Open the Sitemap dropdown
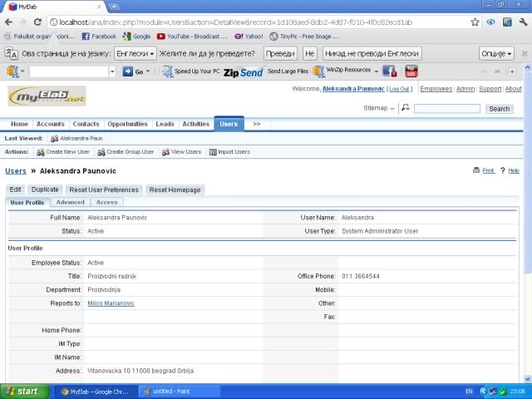 (379, 108)
